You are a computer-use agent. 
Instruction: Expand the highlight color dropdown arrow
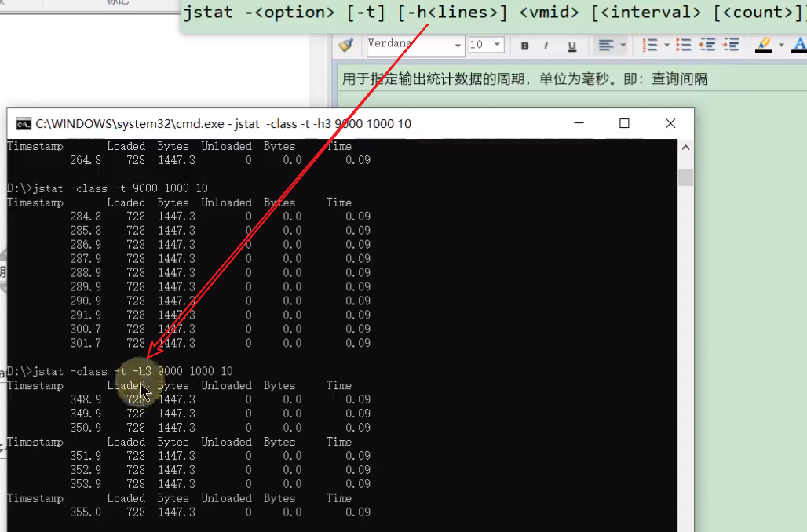point(781,46)
